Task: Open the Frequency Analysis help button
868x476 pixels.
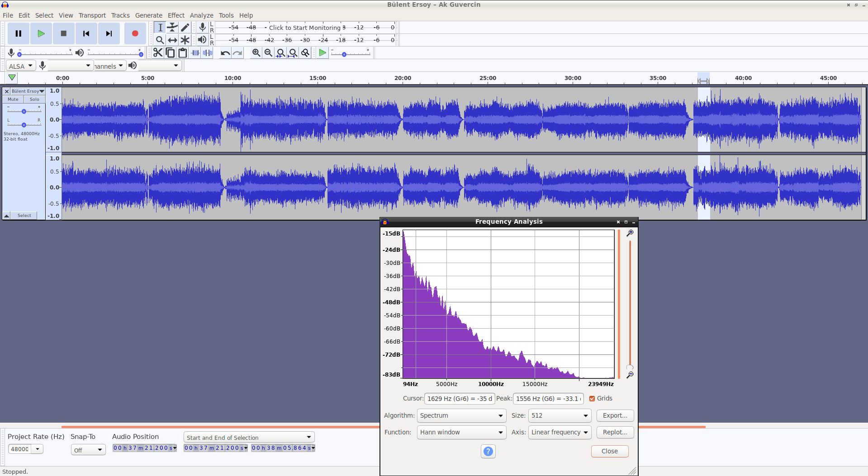Action: point(488,451)
